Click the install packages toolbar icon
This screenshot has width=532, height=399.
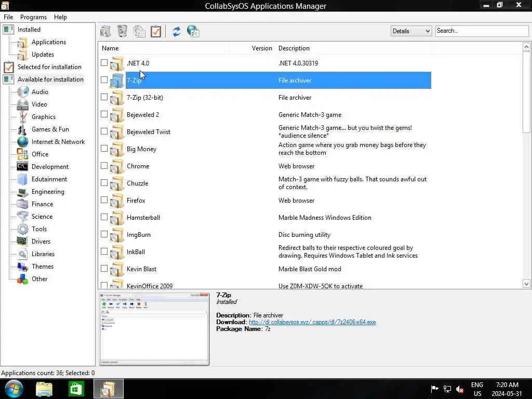click(x=105, y=31)
